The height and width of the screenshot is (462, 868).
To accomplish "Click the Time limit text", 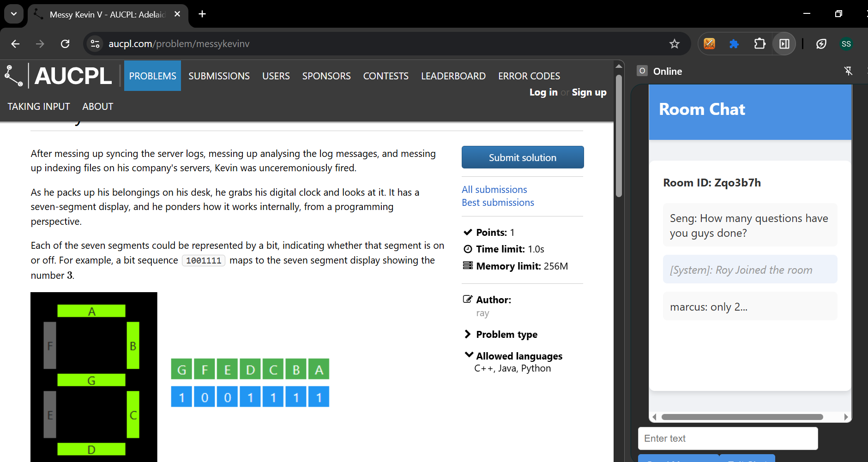I will click(x=510, y=249).
